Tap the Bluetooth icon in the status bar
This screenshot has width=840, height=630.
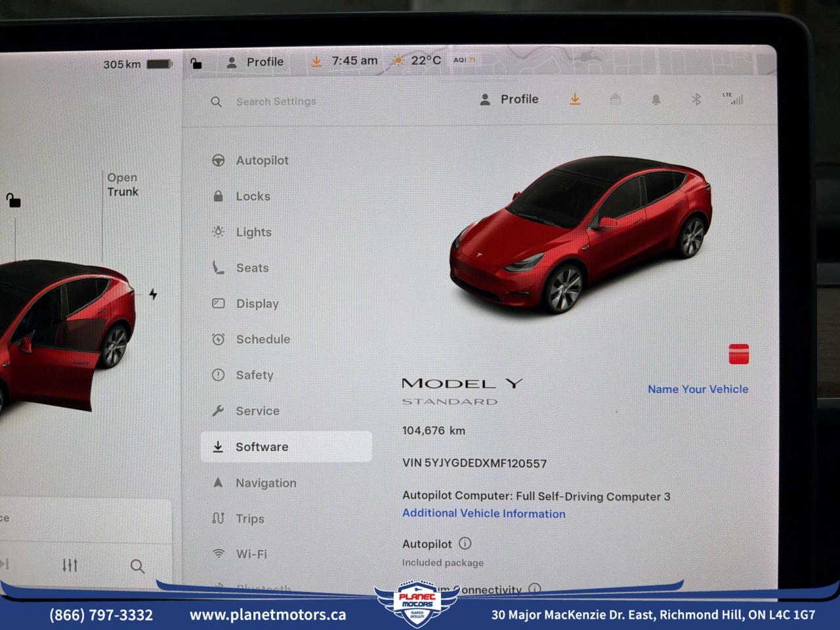point(696,100)
